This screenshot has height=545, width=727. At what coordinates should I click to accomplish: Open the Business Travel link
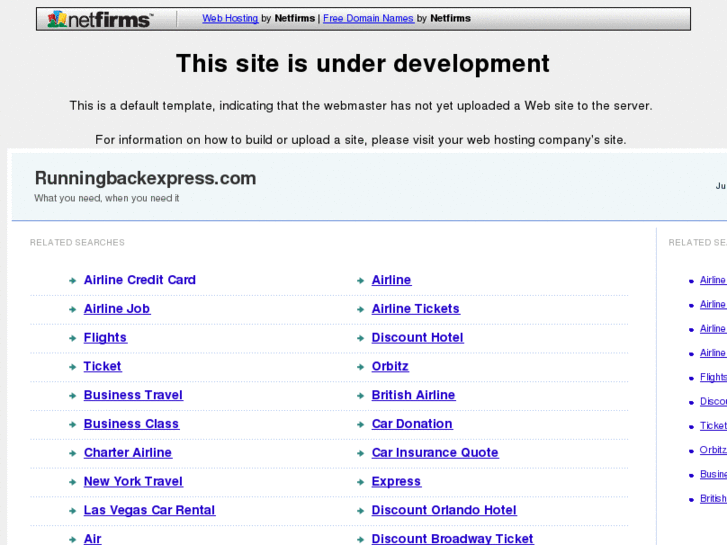(134, 395)
